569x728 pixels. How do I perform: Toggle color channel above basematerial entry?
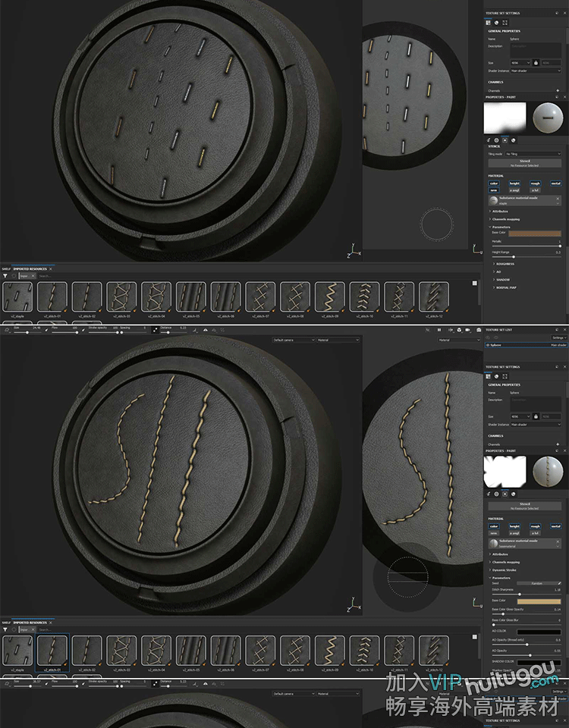pos(494,526)
